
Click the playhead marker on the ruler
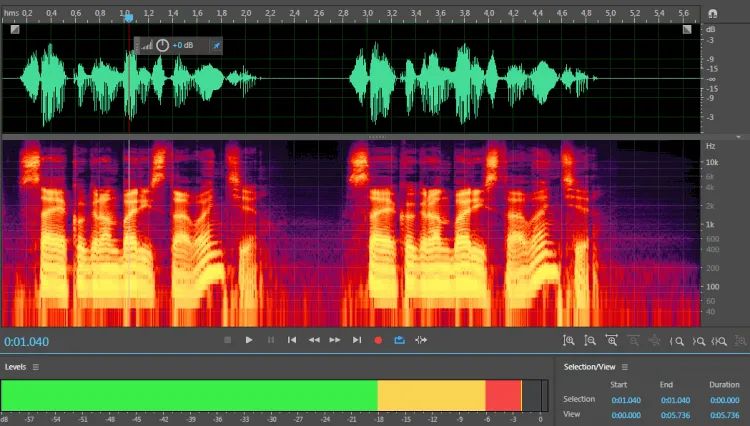point(128,17)
